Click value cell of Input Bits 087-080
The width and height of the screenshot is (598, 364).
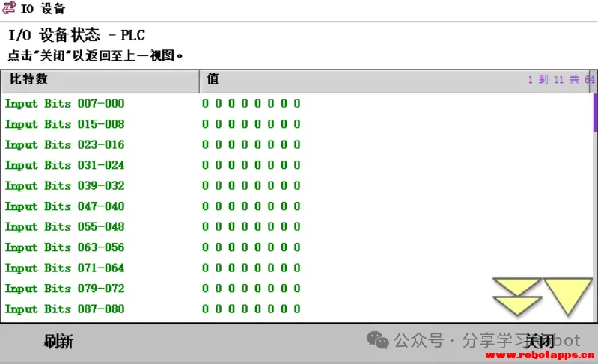pos(251,309)
